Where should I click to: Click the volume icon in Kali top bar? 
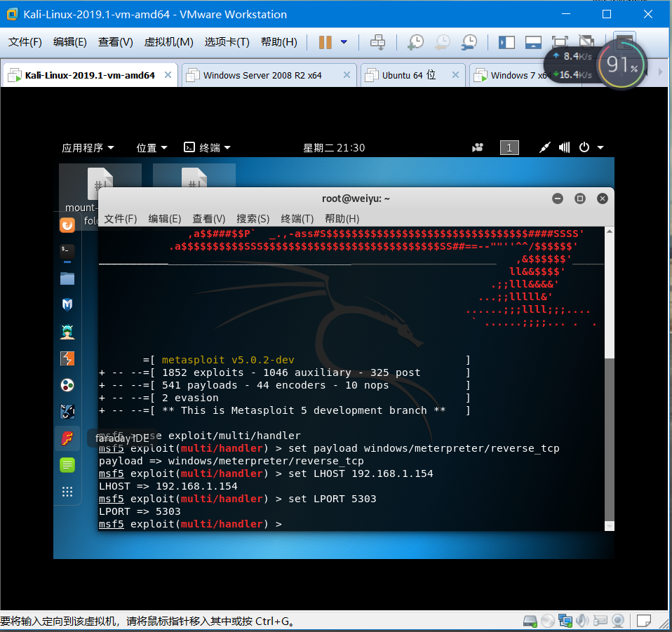pyautogui.click(x=565, y=148)
